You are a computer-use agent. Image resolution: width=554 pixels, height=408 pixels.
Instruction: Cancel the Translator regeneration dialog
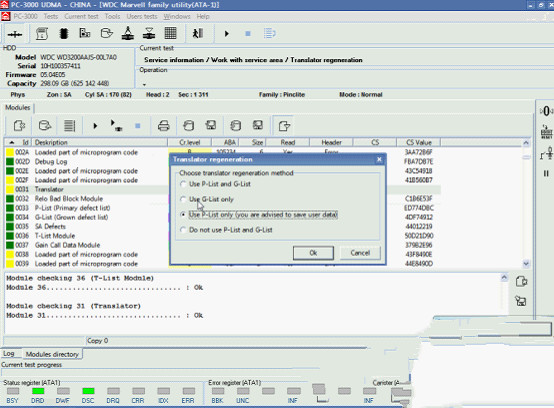(360, 253)
